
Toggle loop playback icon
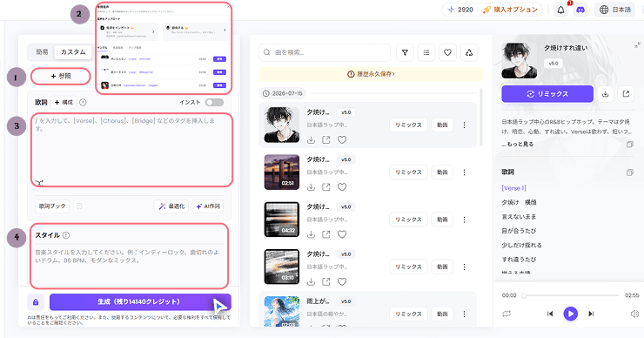tap(506, 314)
